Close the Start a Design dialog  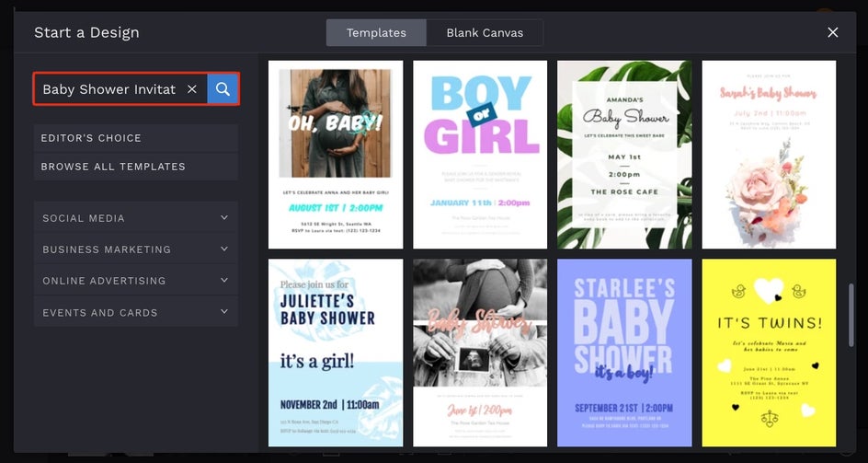[x=832, y=32]
